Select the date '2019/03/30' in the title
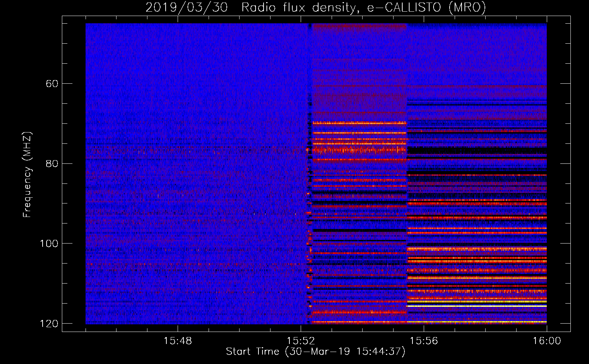 [x=186, y=7]
